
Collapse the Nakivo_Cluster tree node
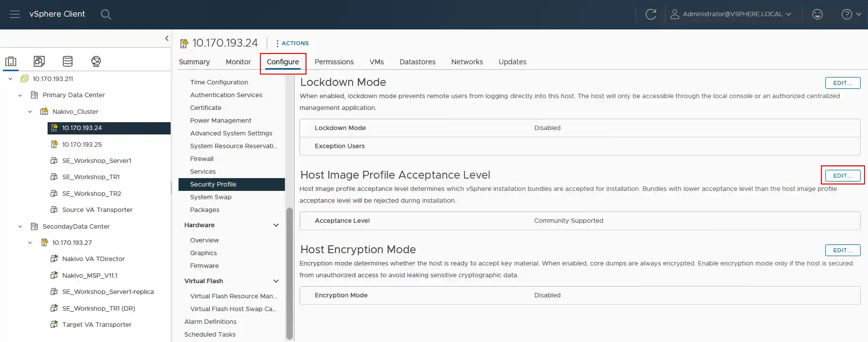click(30, 111)
